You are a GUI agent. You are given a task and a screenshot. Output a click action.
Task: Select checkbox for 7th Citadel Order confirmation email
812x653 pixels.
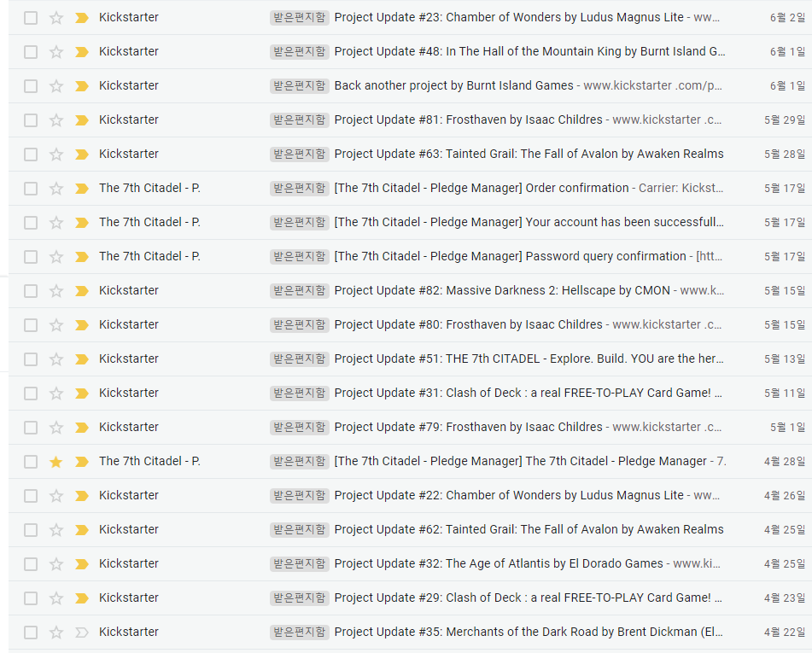[31, 189]
